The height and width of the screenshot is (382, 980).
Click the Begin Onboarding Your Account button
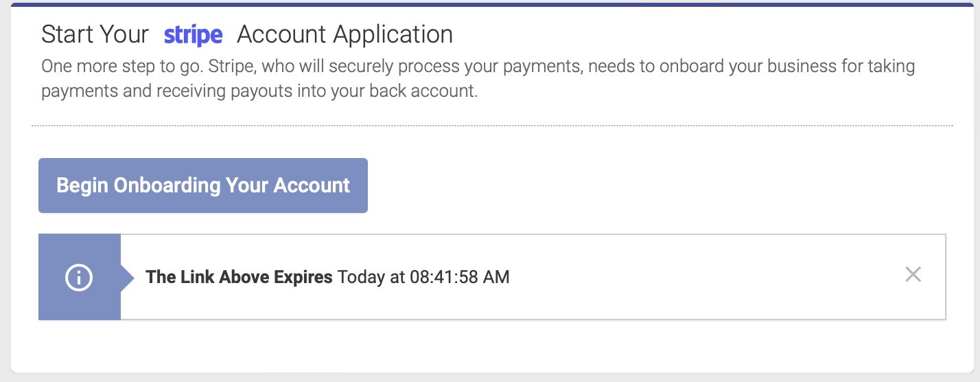click(x=203, y=186)
